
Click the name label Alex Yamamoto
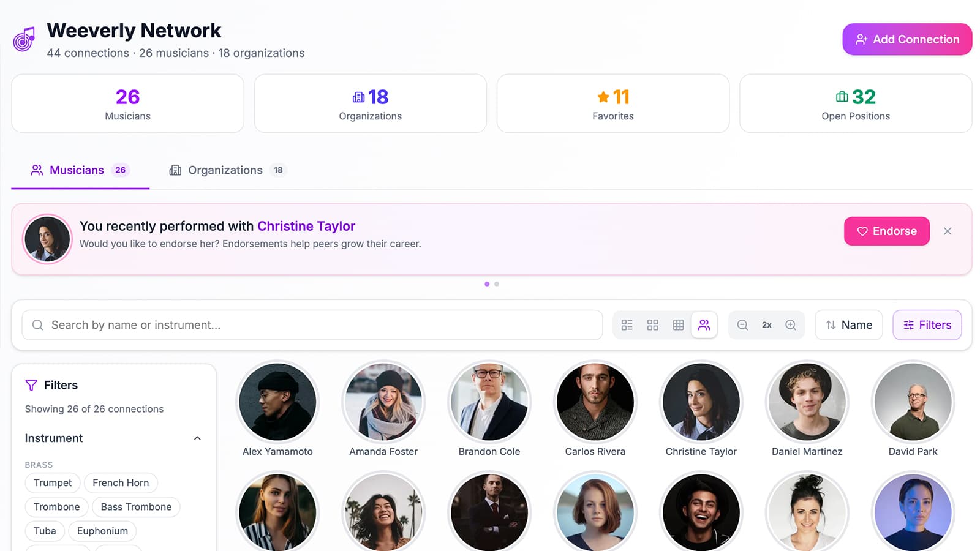click(277, 452)
